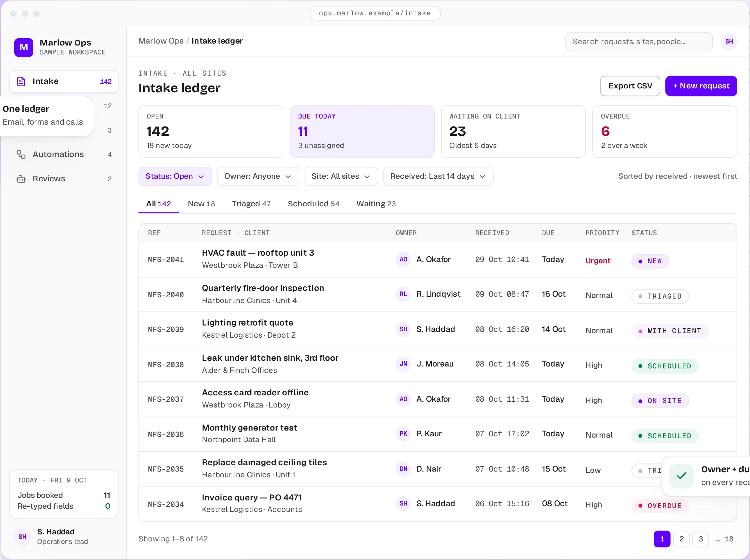Open the Intake document icon in sidebar

point(21,81)
